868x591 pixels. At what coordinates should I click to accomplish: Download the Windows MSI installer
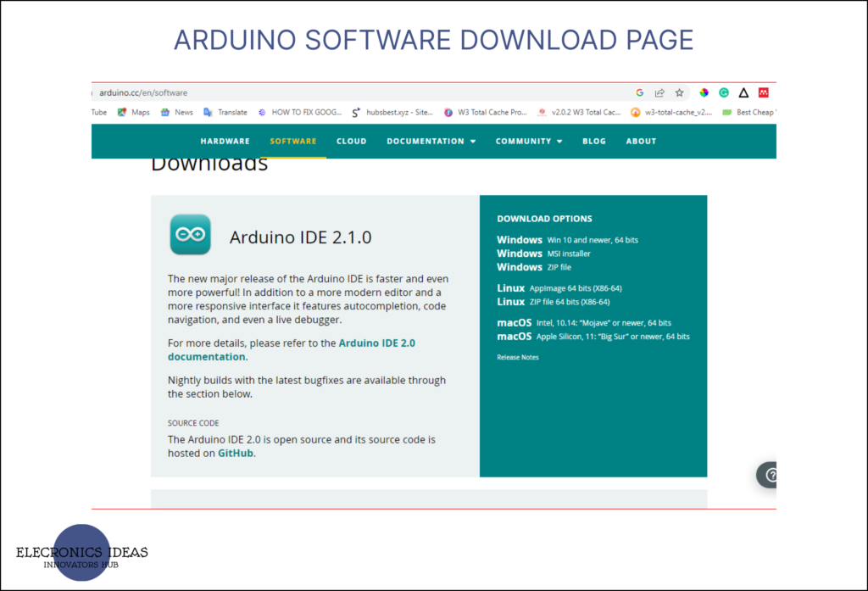pos(543,254)
